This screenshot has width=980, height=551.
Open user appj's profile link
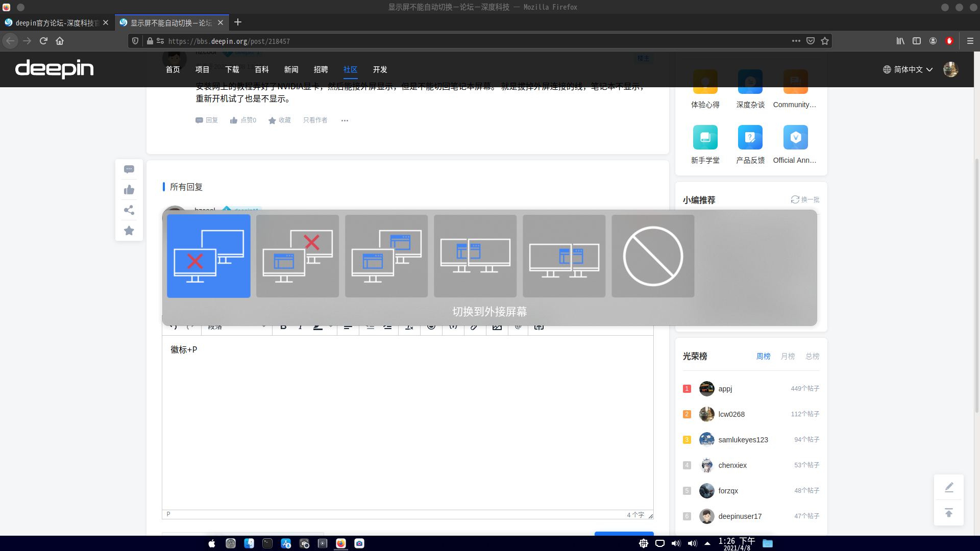[x=725, y=389]
